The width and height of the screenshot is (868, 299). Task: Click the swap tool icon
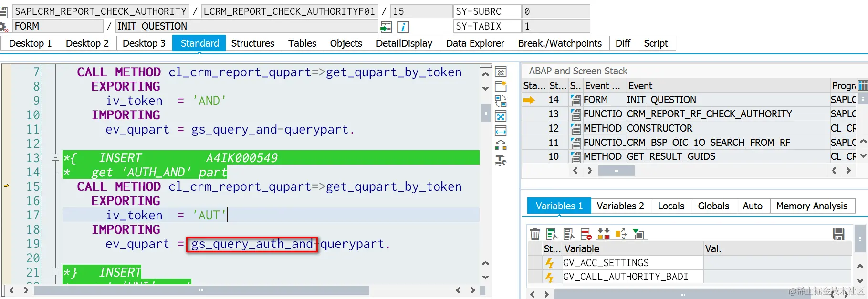point(501,102)
